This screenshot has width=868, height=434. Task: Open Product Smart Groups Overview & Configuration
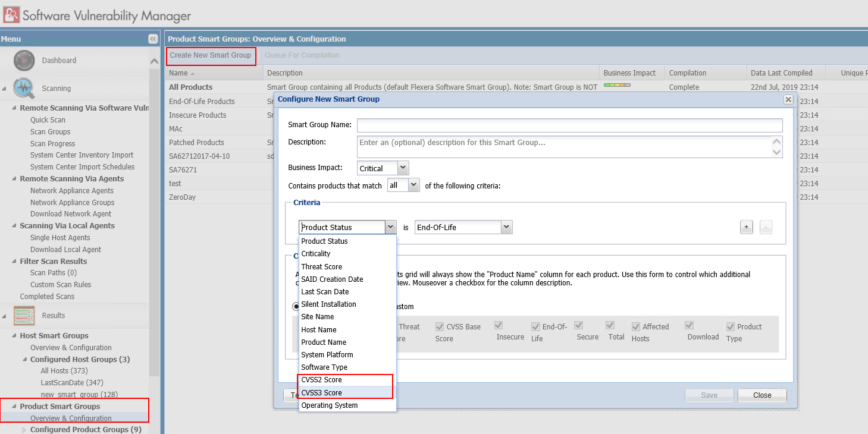coord(71,419)
